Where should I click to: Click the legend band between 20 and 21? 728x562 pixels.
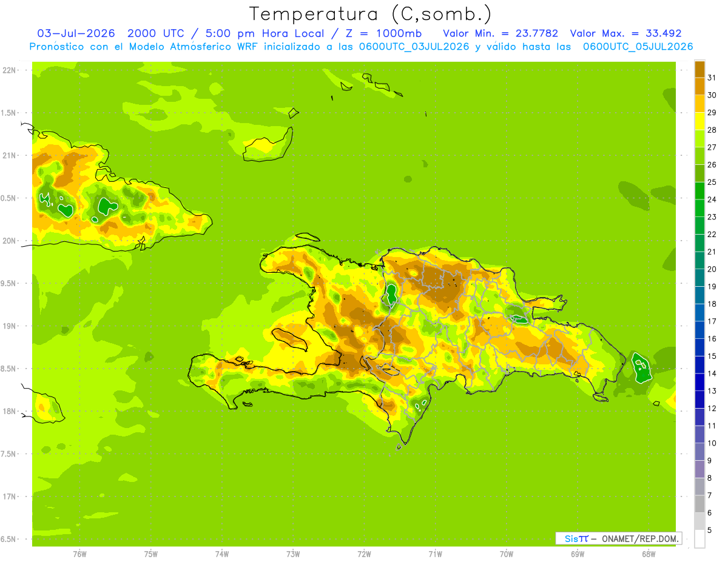[x=699, y=260]
